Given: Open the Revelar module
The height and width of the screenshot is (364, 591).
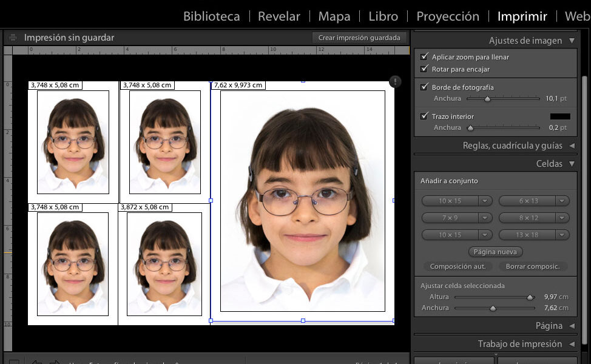Looking at the screenshot, I should click(x=279, y=16).
